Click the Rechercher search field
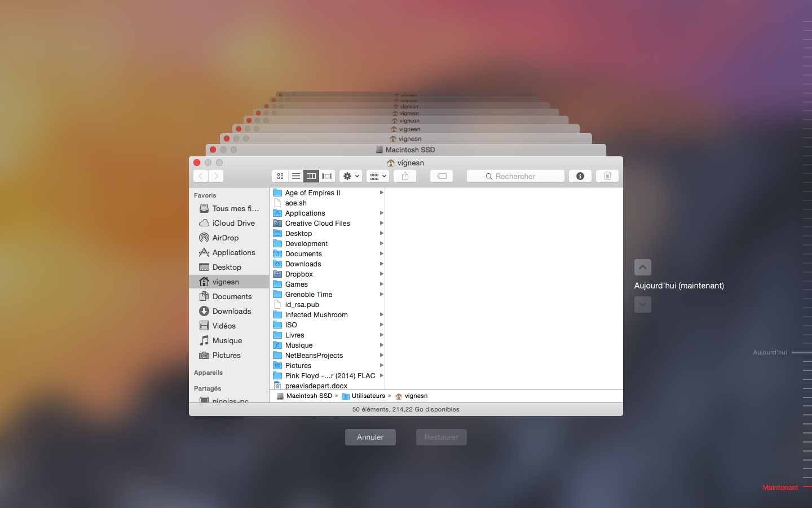The width and height of the screenshot is (812, 508). coord(515,176)
